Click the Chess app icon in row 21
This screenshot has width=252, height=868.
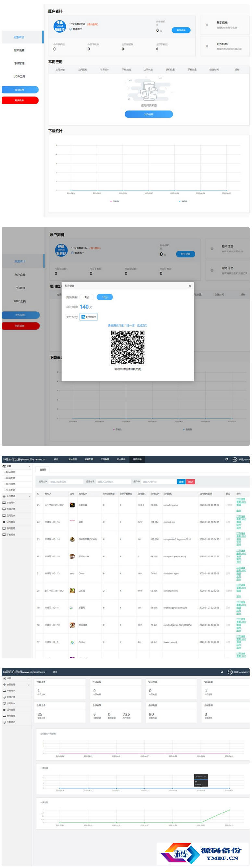[72, 573]
